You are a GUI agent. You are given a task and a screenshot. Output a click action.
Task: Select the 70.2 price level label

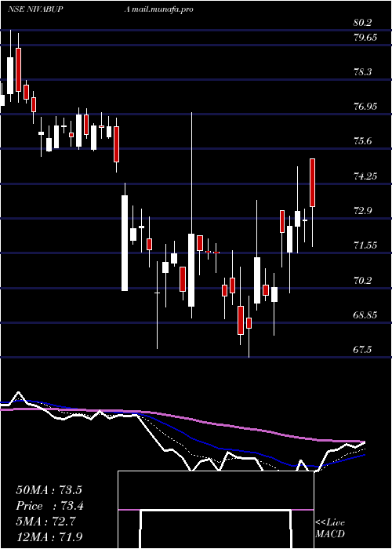362,280
